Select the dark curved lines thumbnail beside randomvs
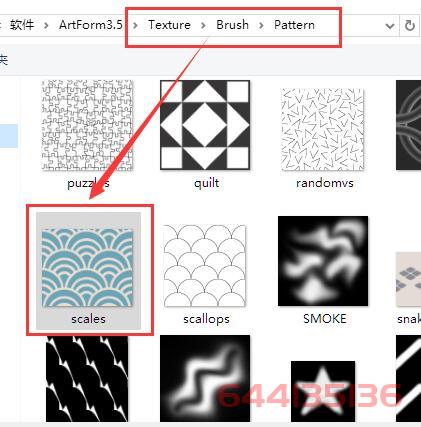 click(x=408, y=125)
